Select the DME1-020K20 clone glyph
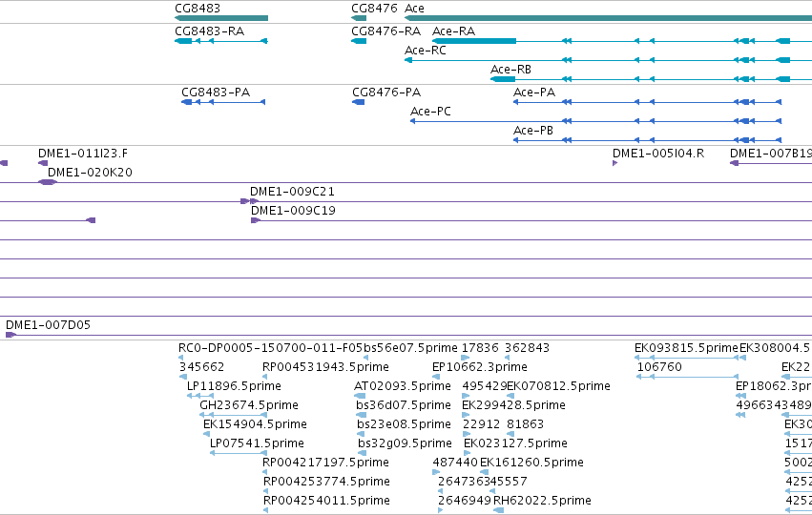812x515 pixels. 48,182
